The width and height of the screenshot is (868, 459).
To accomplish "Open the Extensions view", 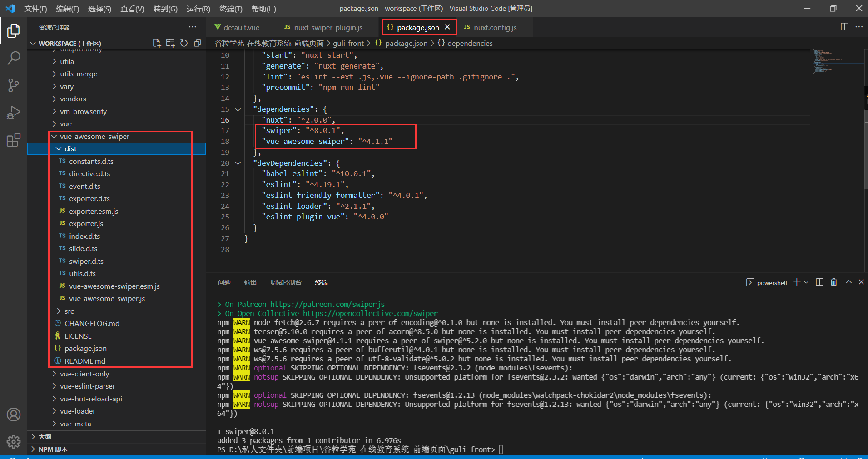I will pos(14,140).
